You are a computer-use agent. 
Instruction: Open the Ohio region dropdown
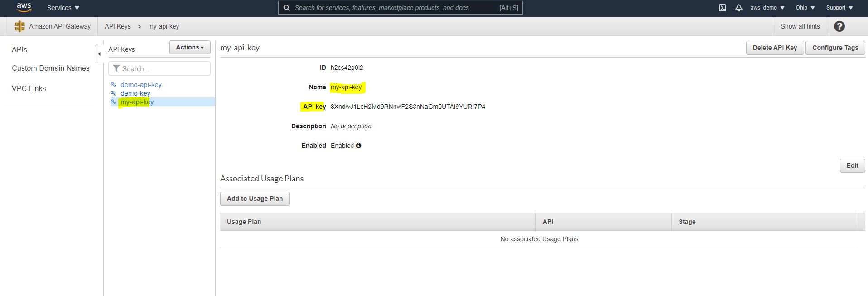805,8
